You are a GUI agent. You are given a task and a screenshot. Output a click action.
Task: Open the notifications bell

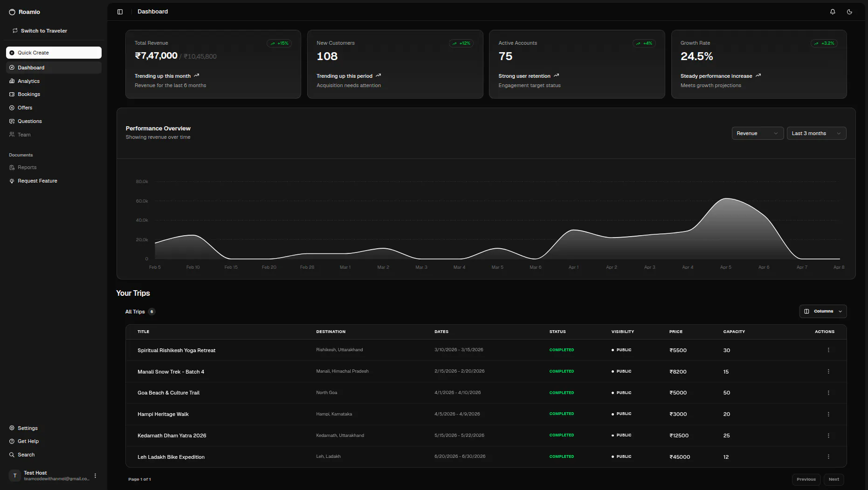pyautogui.click(x=833, y=12)
